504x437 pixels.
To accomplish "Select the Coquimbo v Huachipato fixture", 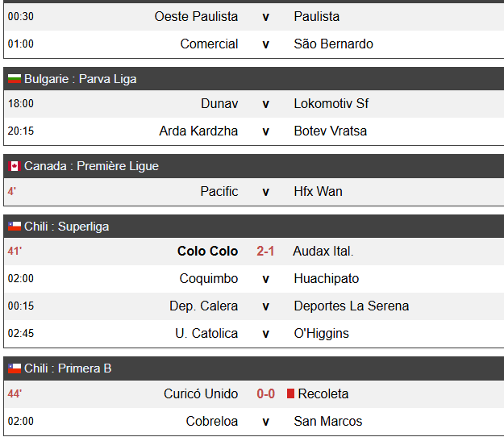I will point(254,279).
